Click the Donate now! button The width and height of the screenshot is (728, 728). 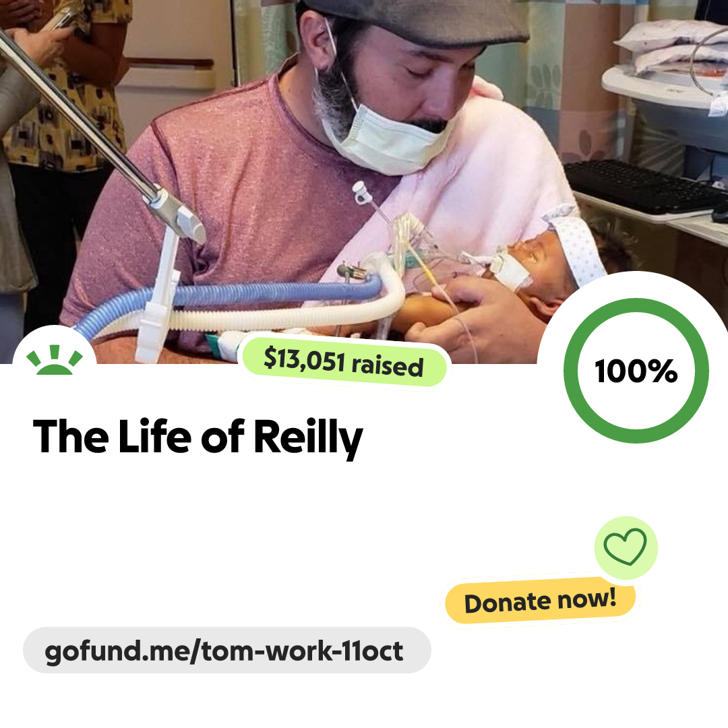pos(541,601)
